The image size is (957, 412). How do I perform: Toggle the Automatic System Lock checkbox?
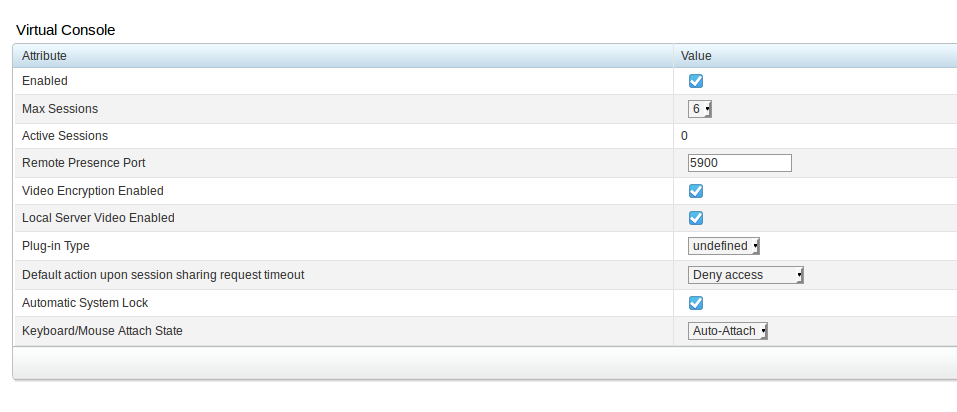point(696,303)
